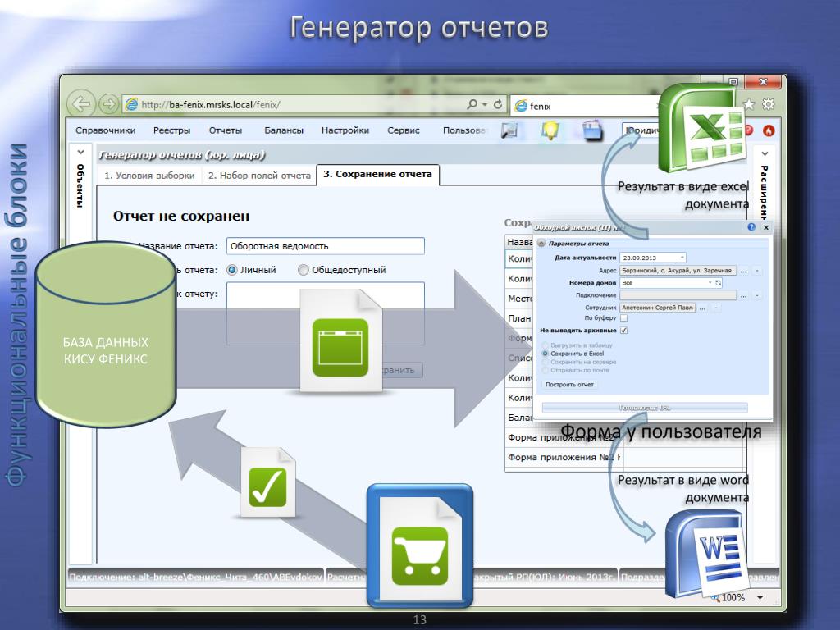Uncheck Не выводить архивные
The width and height of the screenshot is (840, 630).
pyautogui.click(x=623, y=331)
